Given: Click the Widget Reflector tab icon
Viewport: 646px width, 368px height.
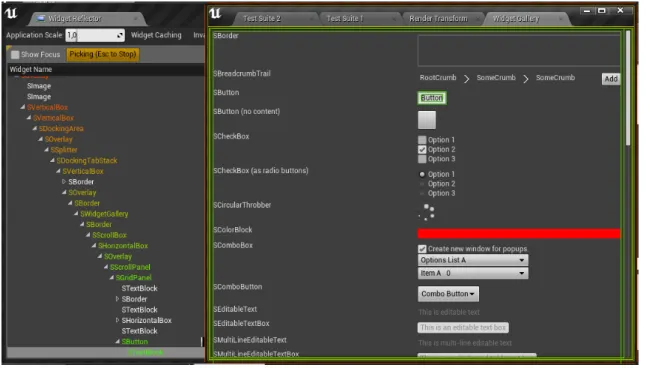Looking at the screenshot, I should 41,19.
